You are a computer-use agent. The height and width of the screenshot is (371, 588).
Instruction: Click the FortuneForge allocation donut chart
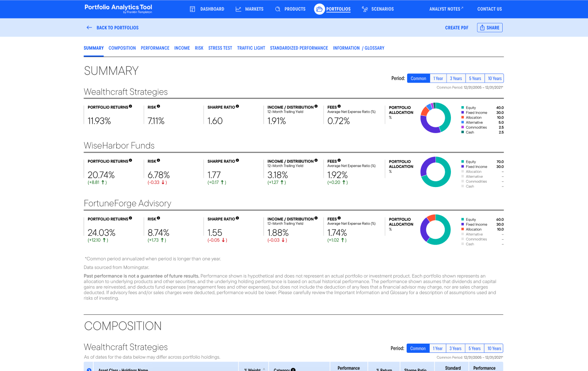(x=435, y=229)
